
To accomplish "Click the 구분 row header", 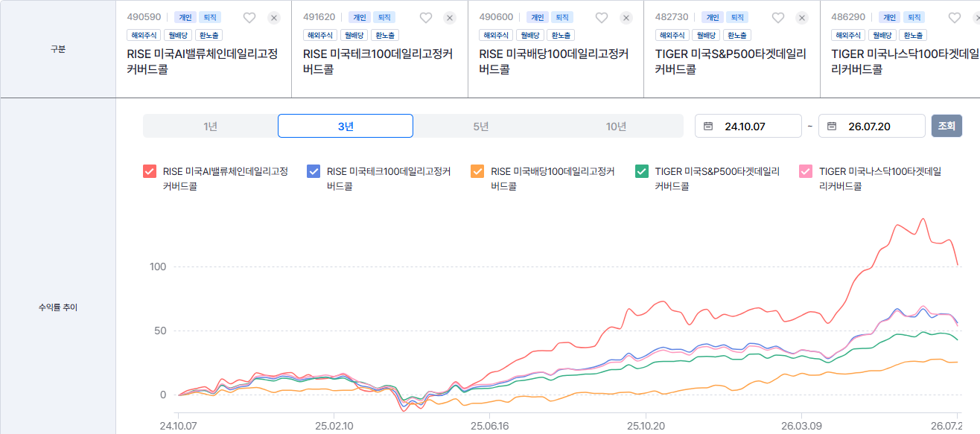I will pyautogui.click(x=57, y=49).
